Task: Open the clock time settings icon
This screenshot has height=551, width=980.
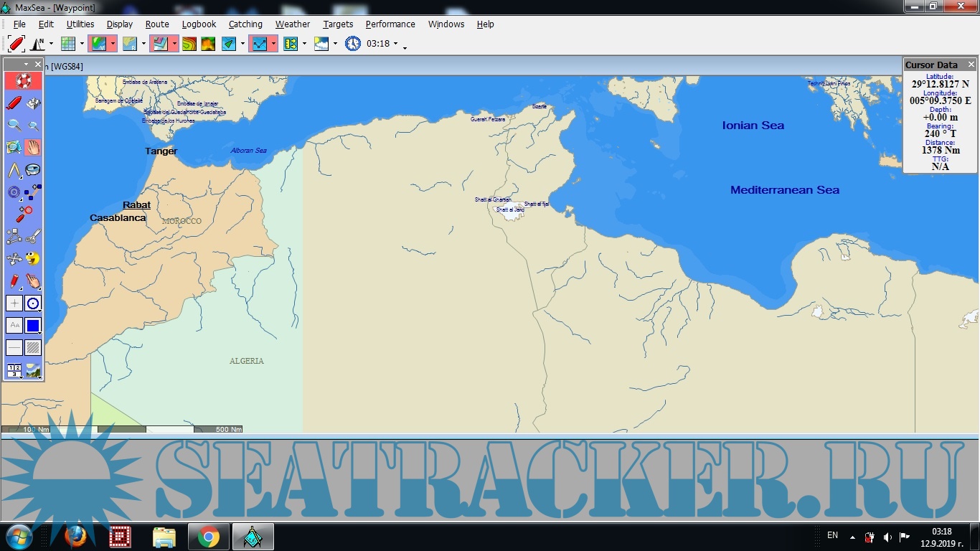Action: click(352, 44)
